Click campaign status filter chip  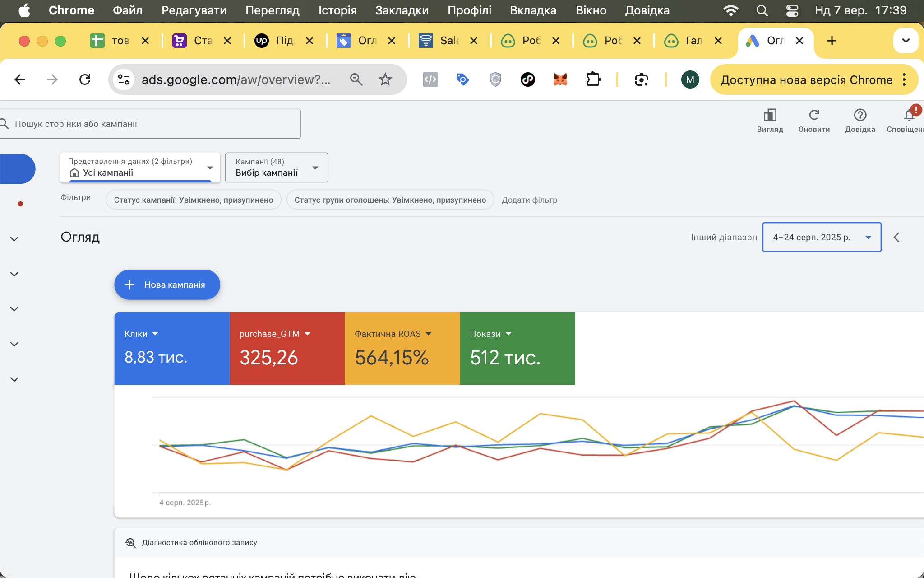194,200
